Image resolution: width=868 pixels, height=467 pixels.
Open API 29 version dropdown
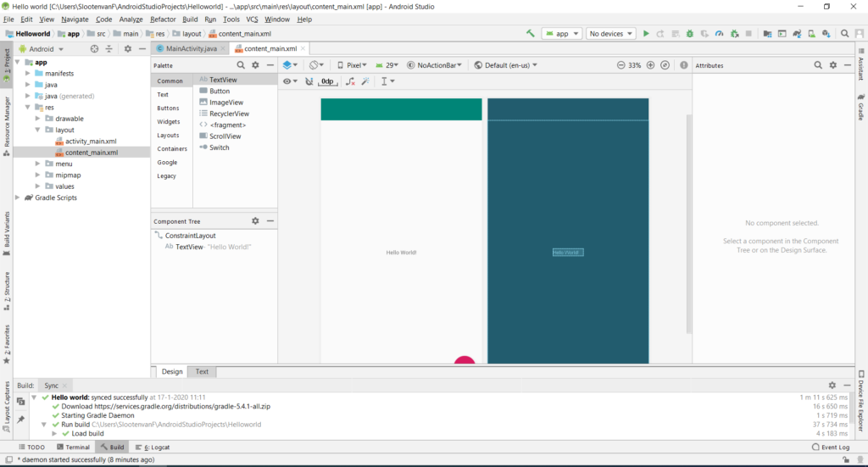click(387, 65)
